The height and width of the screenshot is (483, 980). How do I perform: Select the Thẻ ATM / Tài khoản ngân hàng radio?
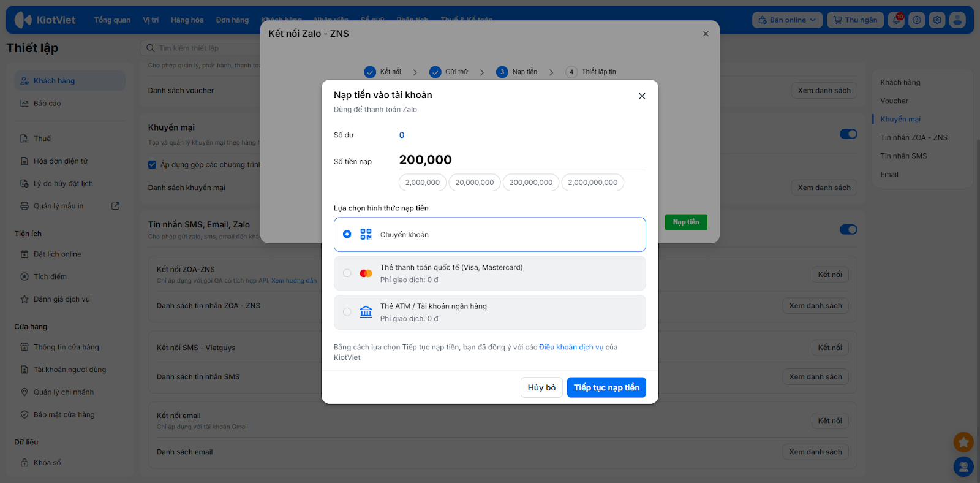[x=347, y=312]
